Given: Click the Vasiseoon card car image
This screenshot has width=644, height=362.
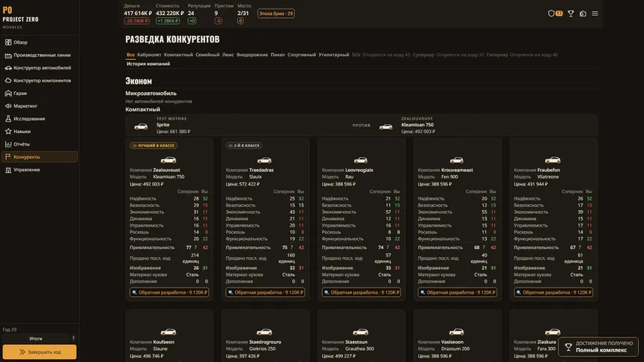Looking at the screenshot, I should [457, 331].
